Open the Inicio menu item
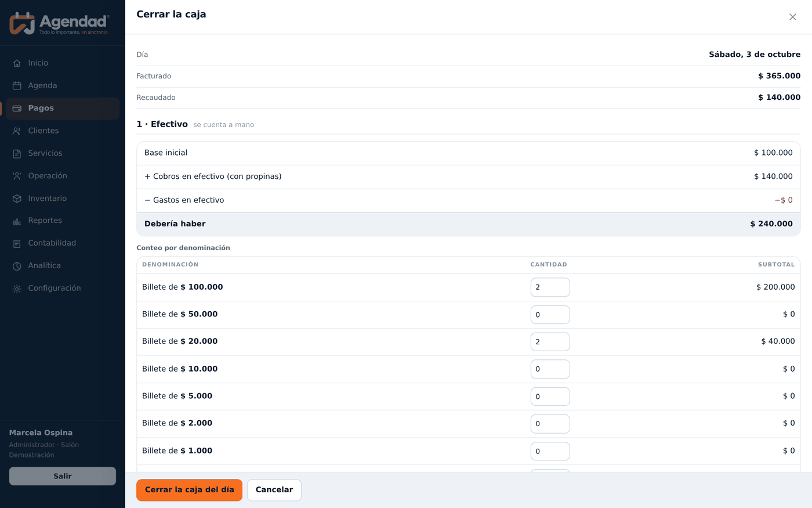This screenshot has width=812, height=508. pos(63,63)
